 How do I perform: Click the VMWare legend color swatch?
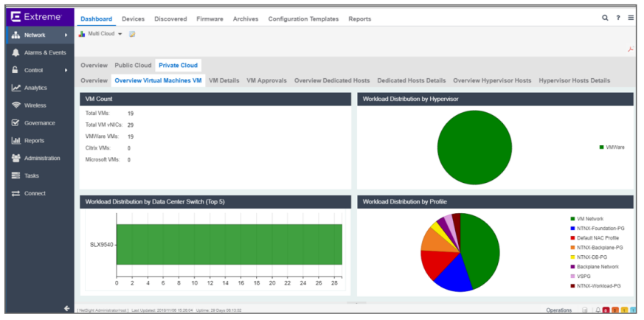[602, 147]
